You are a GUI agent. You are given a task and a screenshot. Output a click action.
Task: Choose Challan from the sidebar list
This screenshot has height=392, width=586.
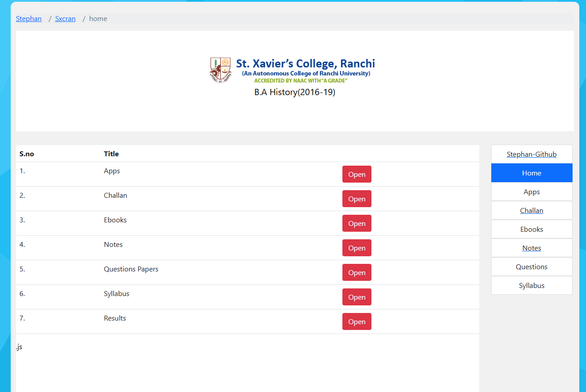click(531, 211)
